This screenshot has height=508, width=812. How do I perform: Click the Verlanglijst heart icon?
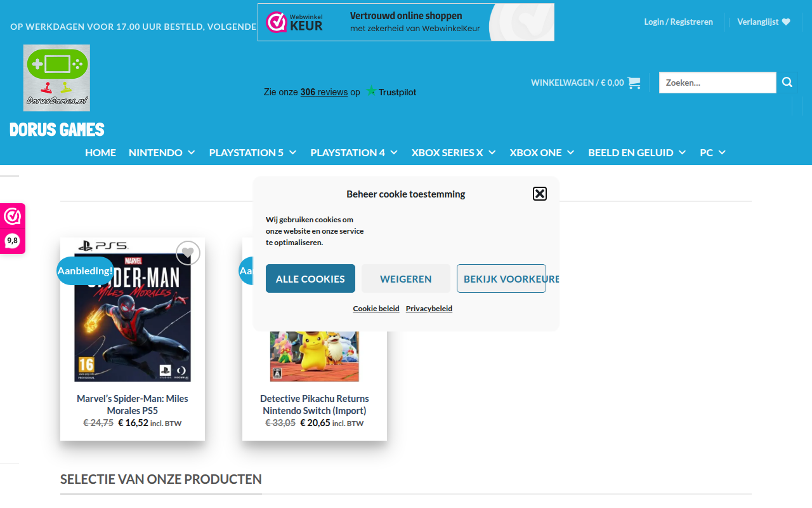[x=786, y=22]
